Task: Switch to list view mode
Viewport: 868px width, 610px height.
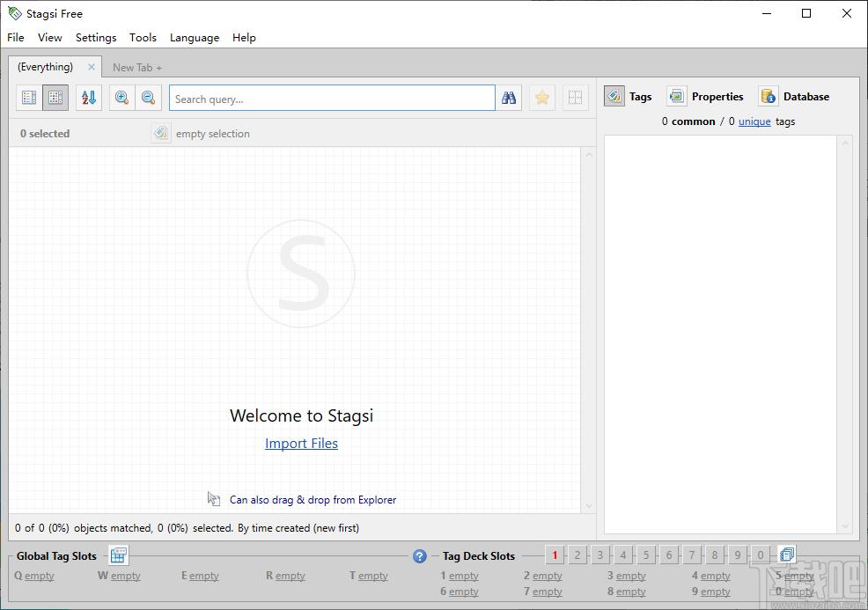Action: click(x=29, y=98)
